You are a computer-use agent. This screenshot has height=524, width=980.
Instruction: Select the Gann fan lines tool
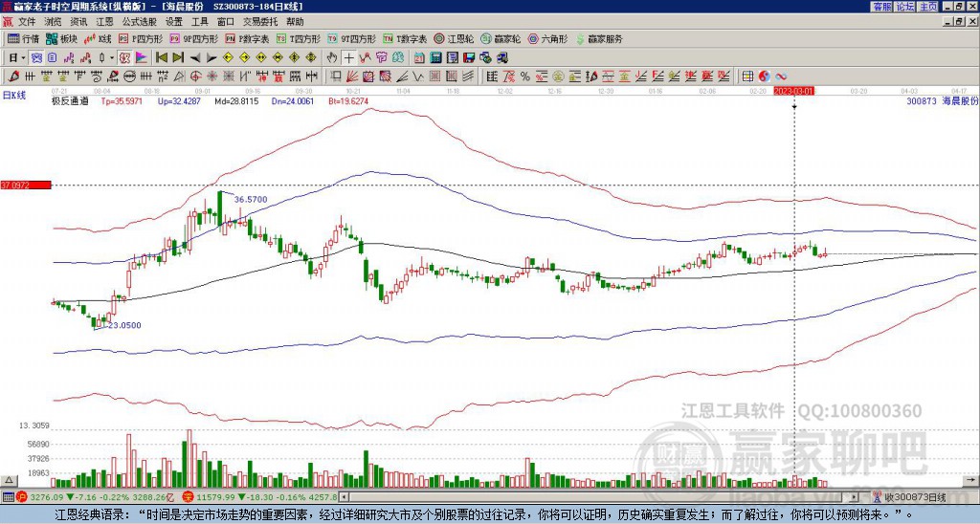pos(352,76)
